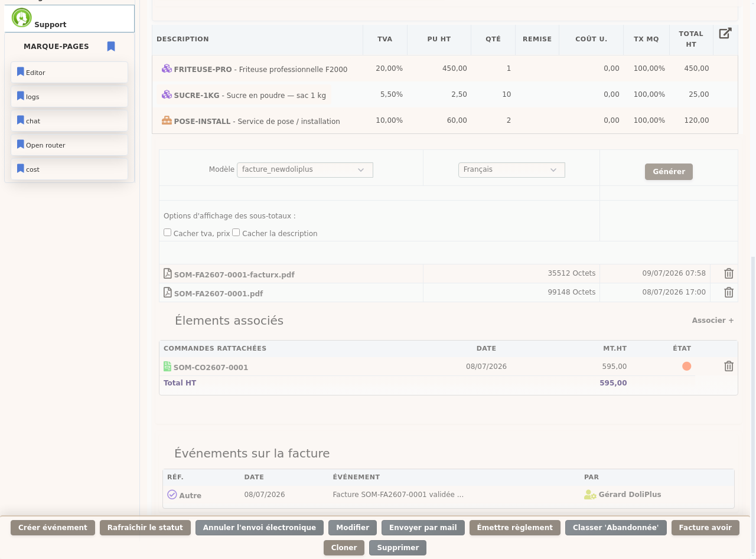The width and height of the screenshot is (756, 559).
Task: Remove linked order SOM-CO2607-0001 via trash icon
Action: click(x=729, y=367)
